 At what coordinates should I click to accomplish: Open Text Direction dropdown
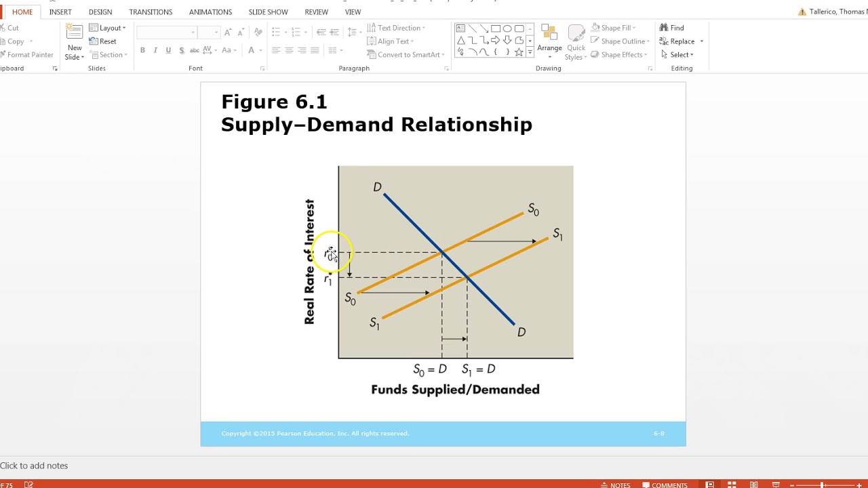tap(396, 28)
